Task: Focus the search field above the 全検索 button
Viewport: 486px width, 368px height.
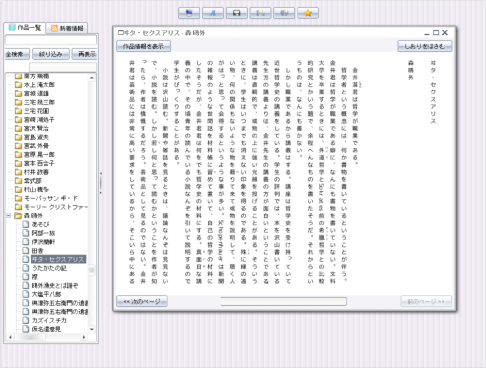Action: 51,40
